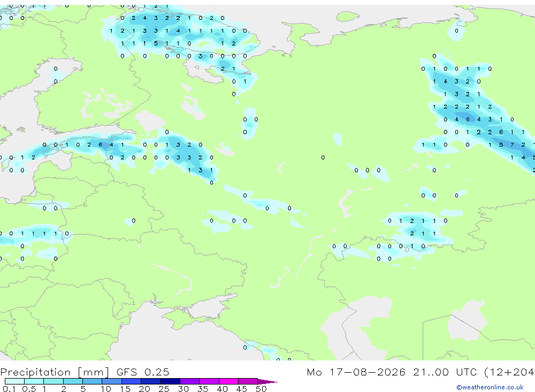Image resolution: width=535 pixels, height=392 pixels.
Task: Click the legend label '50'
Action: [261, 389]
